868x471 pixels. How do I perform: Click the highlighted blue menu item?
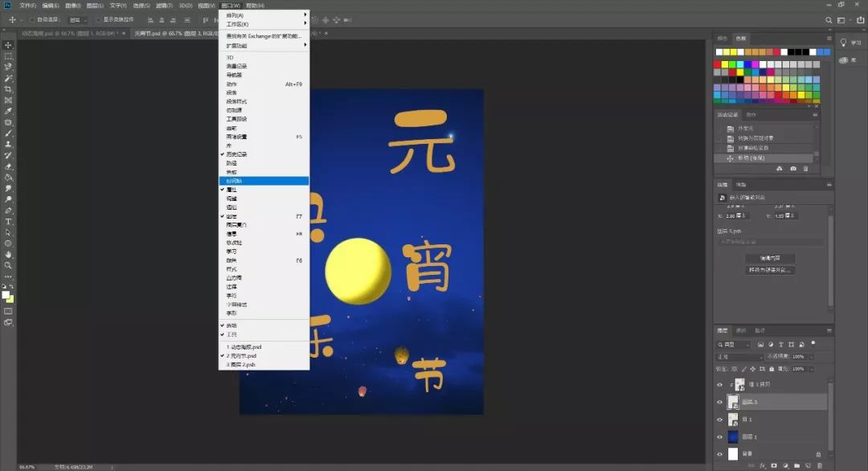point(263,181)
